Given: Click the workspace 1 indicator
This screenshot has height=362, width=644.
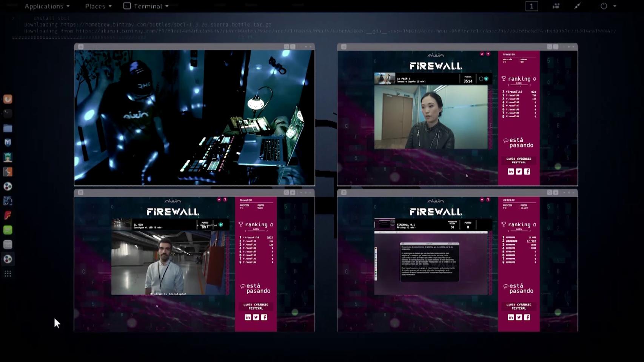Looking at the screenshot, I should (532, 6).
